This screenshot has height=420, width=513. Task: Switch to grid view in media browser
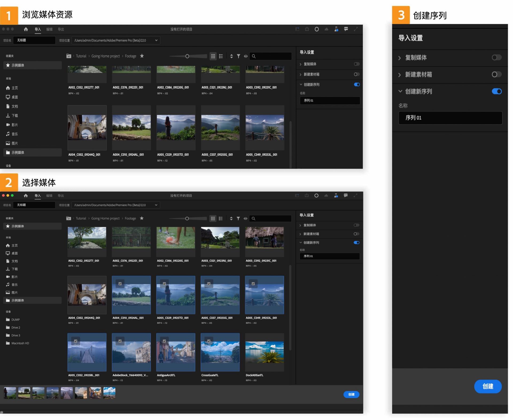click(x=213, y=56)
